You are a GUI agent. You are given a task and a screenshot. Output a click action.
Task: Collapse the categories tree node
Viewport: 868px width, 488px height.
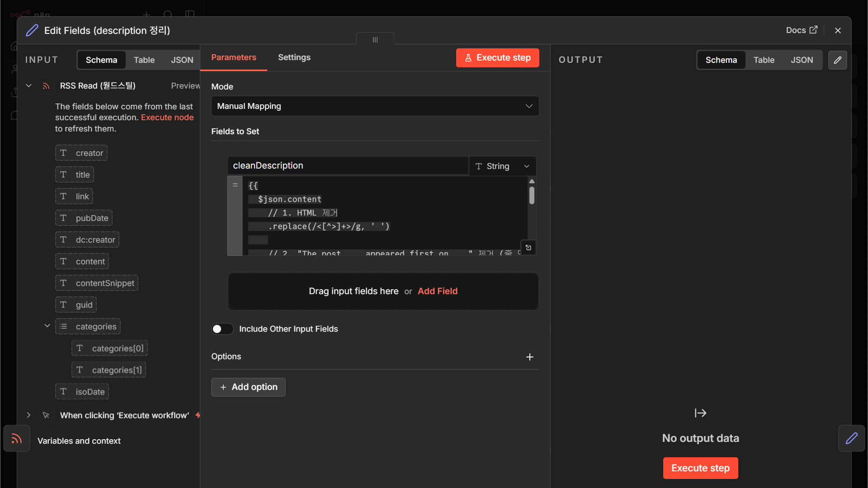pyautogui.click(x=47, y=326)
